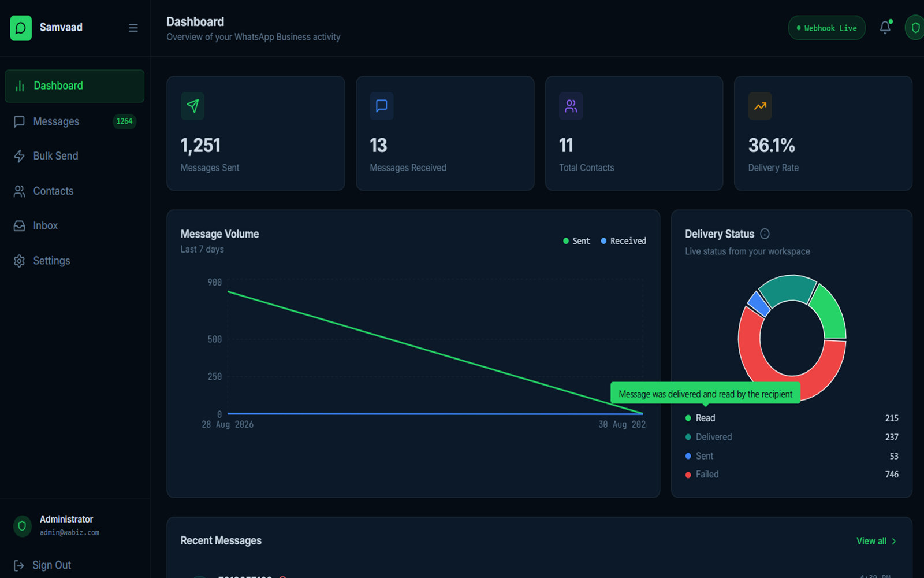The width and height of the screenshot is (924, 578).
Task: Click the Recent Messages heading
Action: click(221, 541)
